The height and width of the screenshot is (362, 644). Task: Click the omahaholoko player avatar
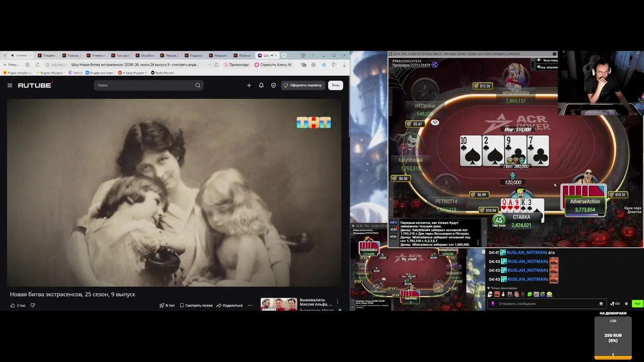[x=517, y=76]
